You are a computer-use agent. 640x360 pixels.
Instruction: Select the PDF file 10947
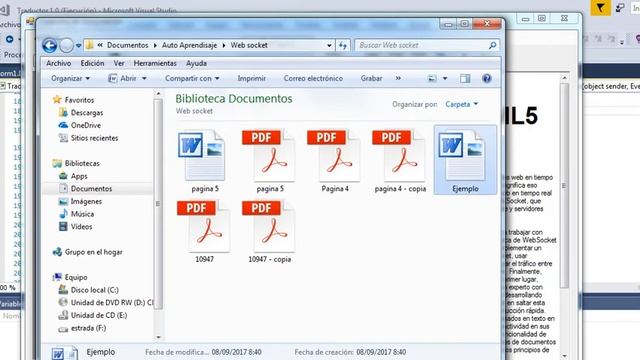tap(204, 232)
